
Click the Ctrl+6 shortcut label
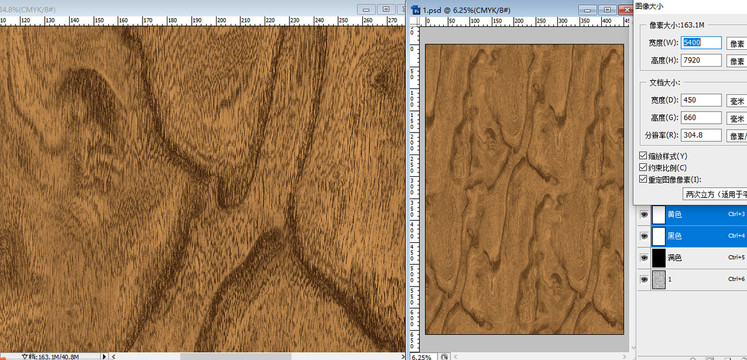coord(737,280)
